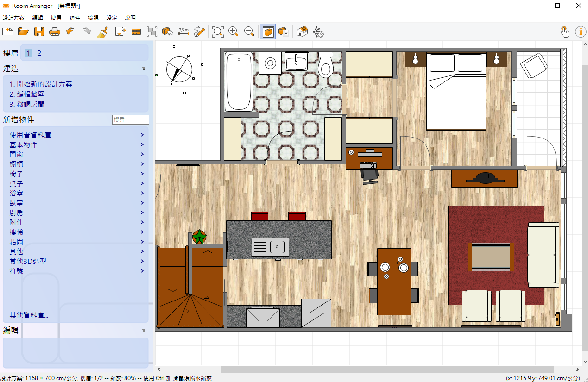Toggle the highlighted object box view button
The image size is (588, 382).
click(x=268, y=31)
